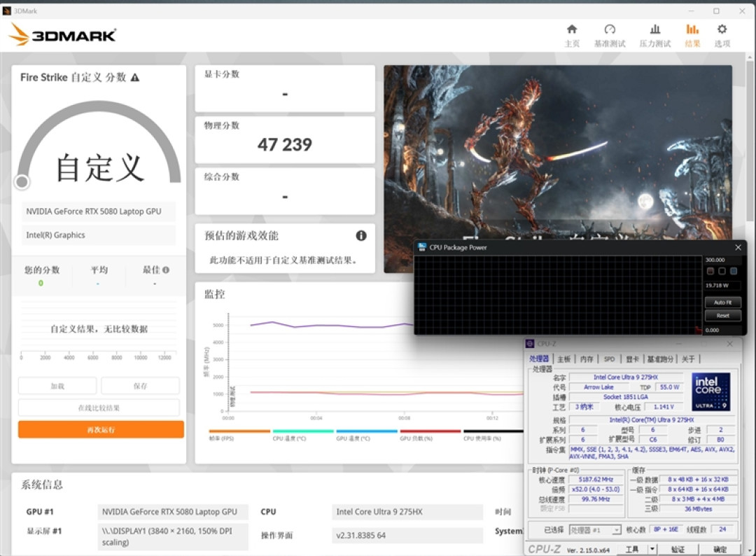Click the 19.718 W current power reading
756x556 pixels.
[722, 286]
